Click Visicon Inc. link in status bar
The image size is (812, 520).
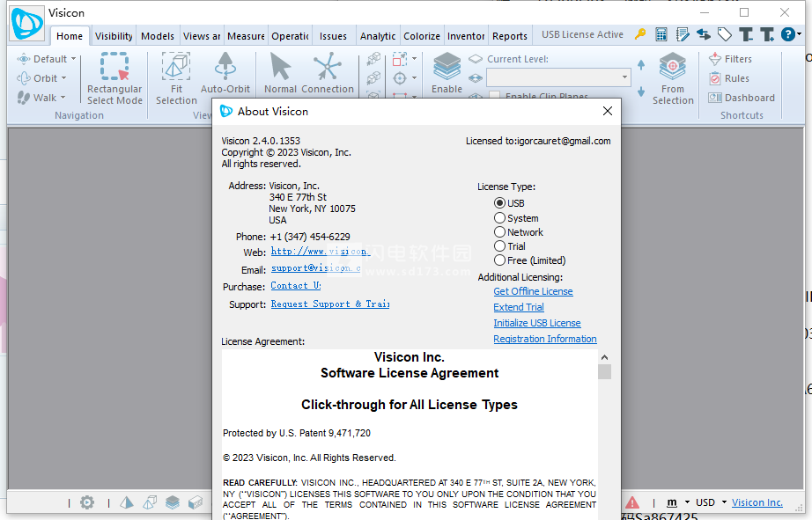tap(757, 502)
